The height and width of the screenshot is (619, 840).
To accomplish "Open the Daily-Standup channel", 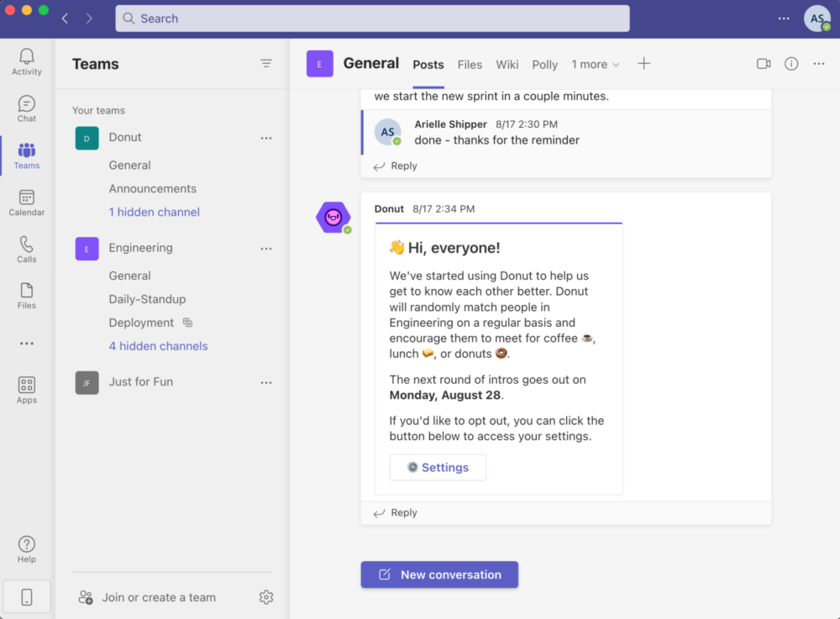I will pyautogui.click(x=147, y=299).
